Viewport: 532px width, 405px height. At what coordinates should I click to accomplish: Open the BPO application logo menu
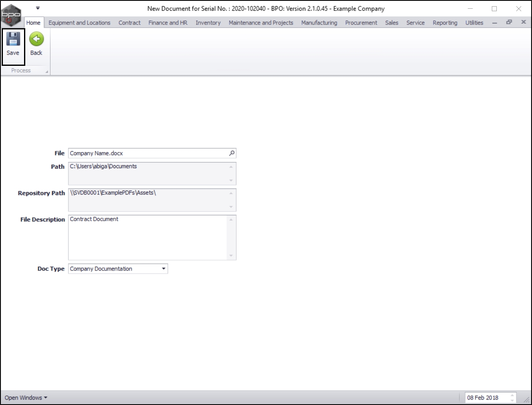[x=12, y=15]
